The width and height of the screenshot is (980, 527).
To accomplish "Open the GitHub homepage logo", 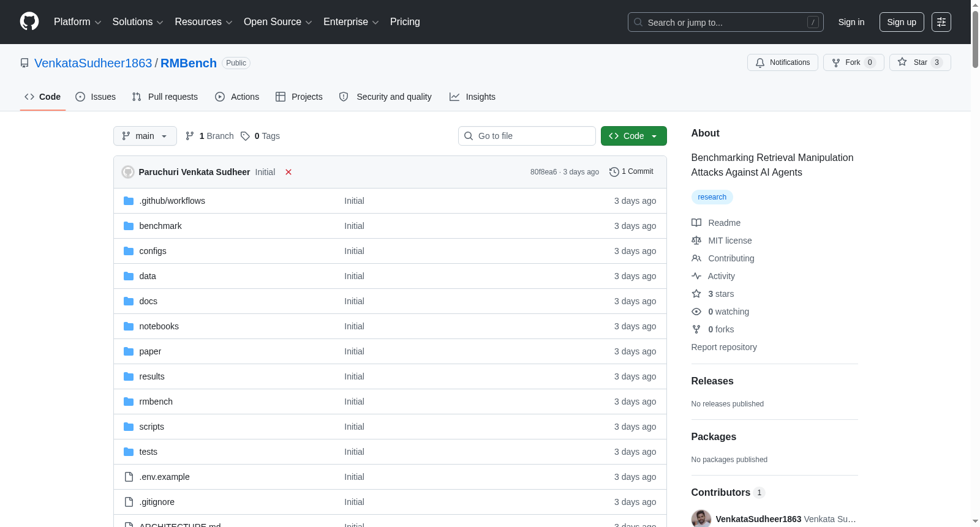I will pos(29,22).
